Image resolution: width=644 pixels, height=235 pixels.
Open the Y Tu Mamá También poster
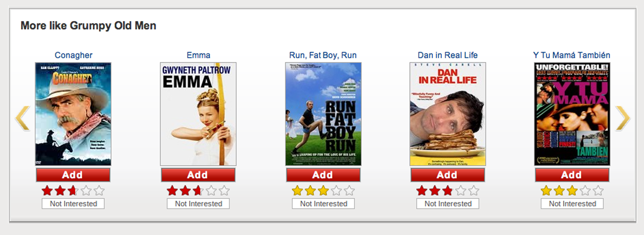[572, 114]
